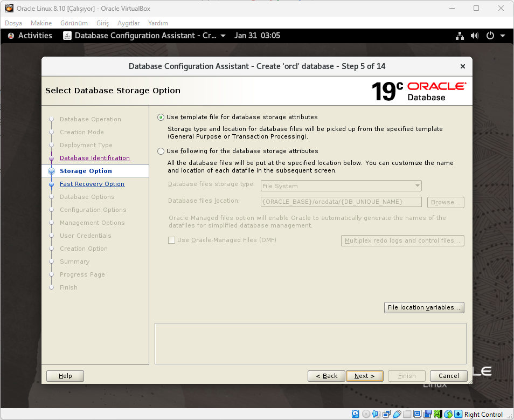Click VirtualBox USB devices status icon
The image size is (514, 420).
(397, 414)
